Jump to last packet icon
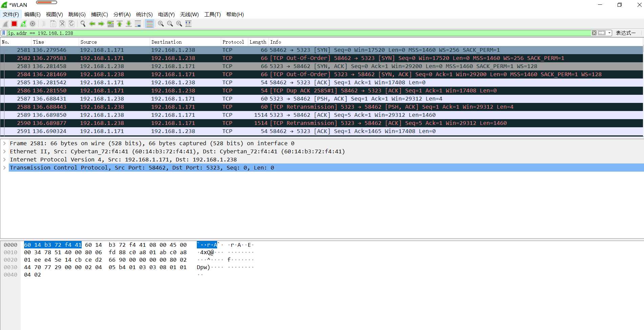 point(129,24)
